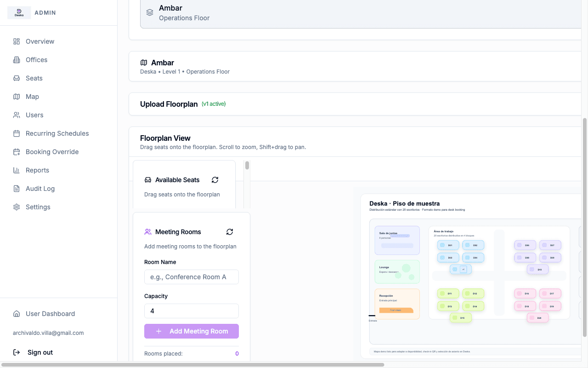Refresh the Available Seats list
Image resolution: width=588 pixels, height=368 pixels.
[215, 180]
